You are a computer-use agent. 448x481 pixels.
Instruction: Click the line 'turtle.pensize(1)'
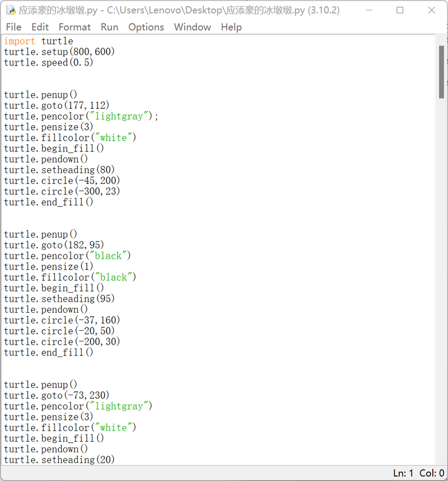pyautogui.click(x=48, y=266)
